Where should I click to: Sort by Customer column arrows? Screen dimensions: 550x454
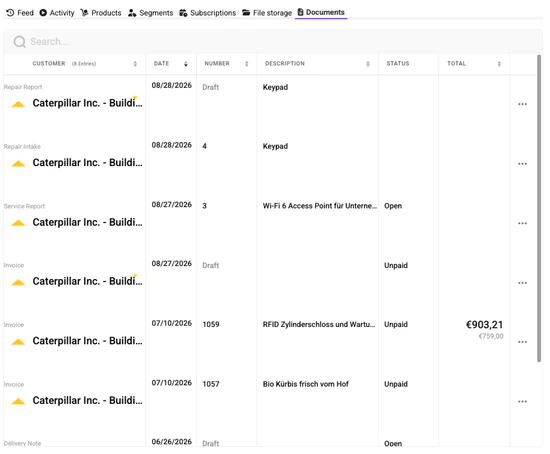(135, 64)
